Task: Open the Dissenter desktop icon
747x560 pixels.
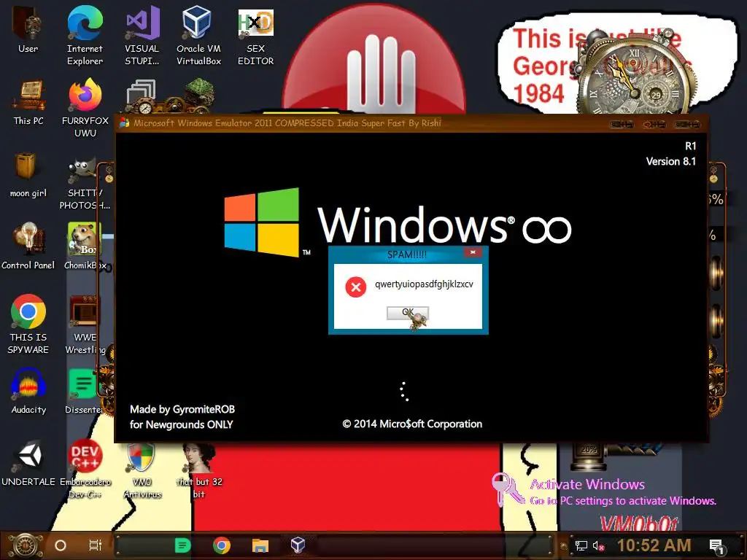Action: [84, 391]
